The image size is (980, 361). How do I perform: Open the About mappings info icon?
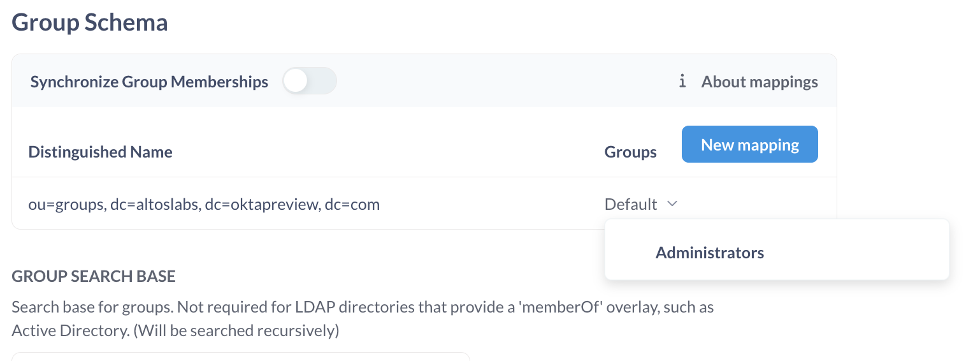click(x=682, y=82)
